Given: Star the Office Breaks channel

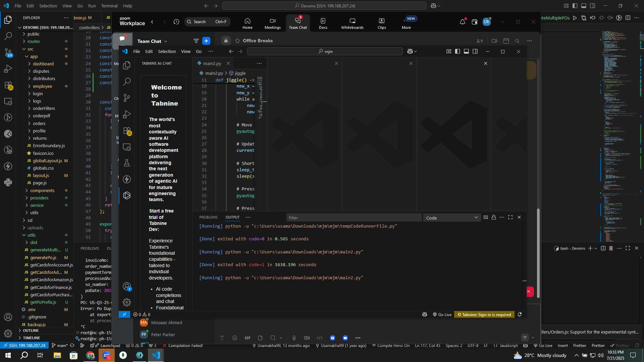Looking at the screenshot, I should pyautogui.click(x=237, y=41).
